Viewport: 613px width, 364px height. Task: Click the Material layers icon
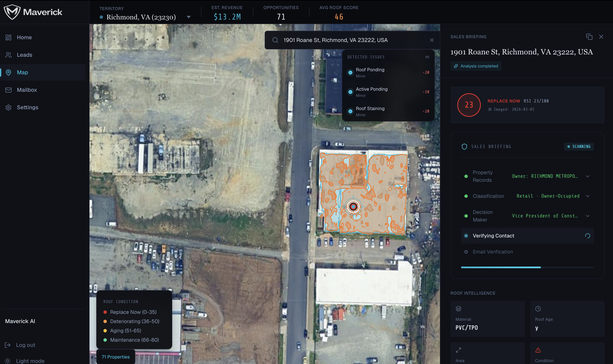click(458, 309)
